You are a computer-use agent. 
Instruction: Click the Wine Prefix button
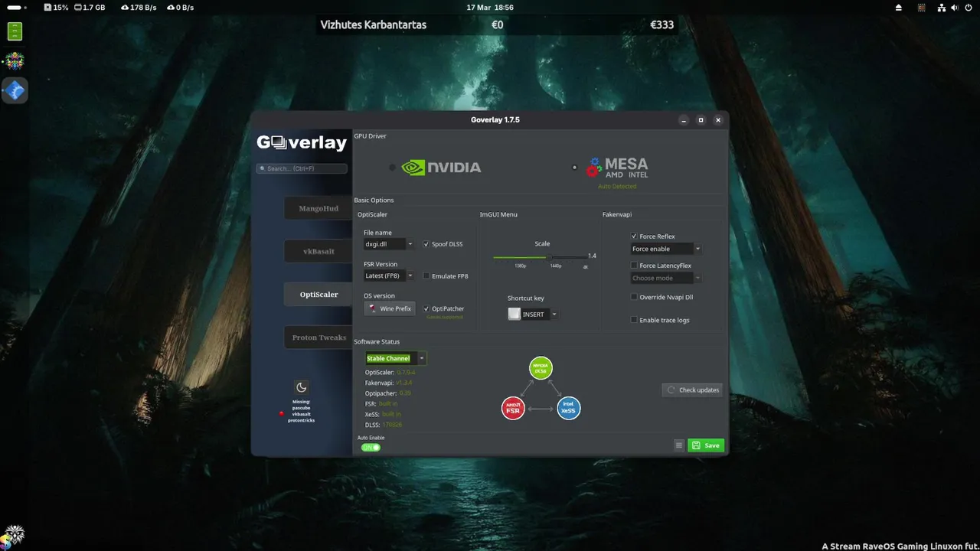pos(390,308)
